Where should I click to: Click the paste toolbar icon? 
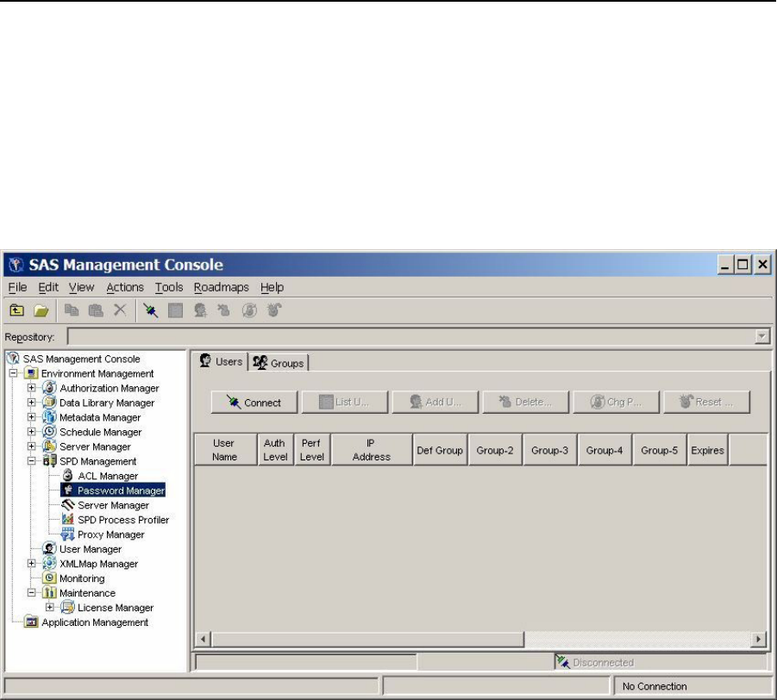(x=95, y=310)
